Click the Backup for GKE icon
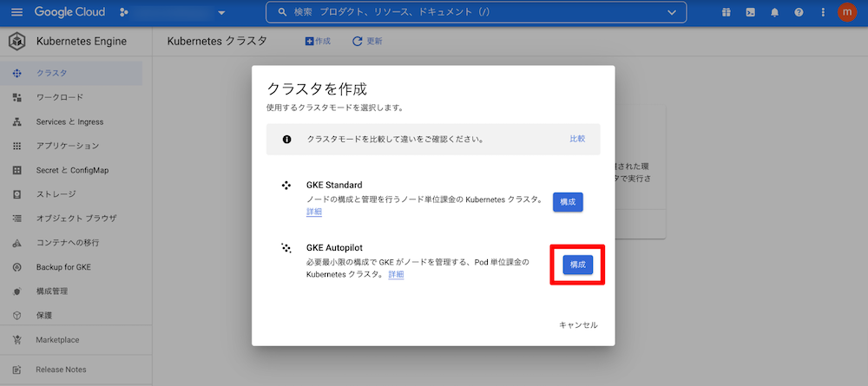 [16, 267]
